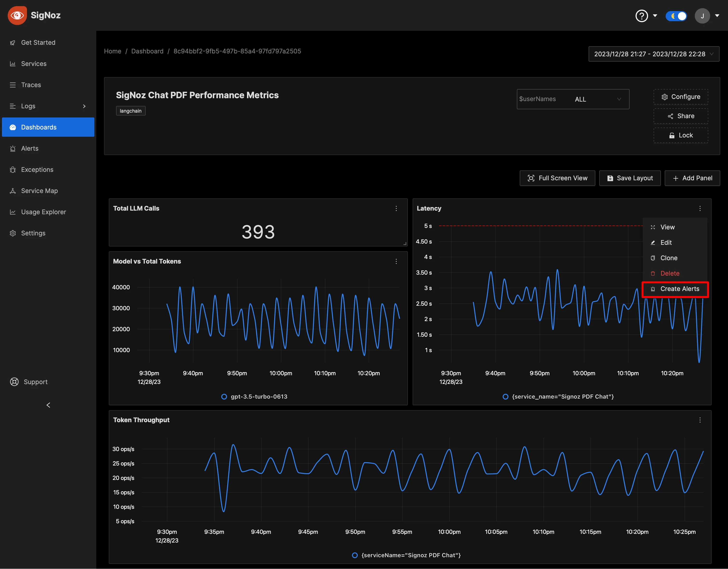Click the Home breadcrumb link

pyautogui.click(x=113, y=51)
